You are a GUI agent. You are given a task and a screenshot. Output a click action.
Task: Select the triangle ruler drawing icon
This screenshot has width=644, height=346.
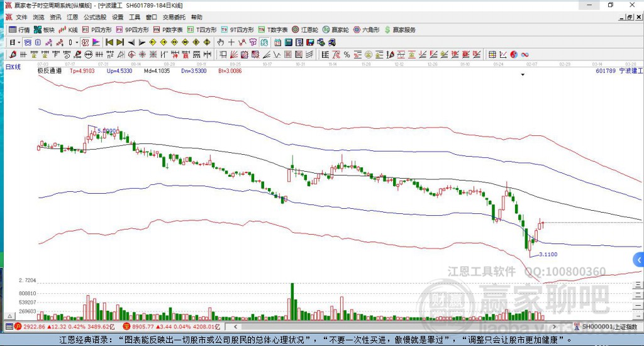point(121,55)
